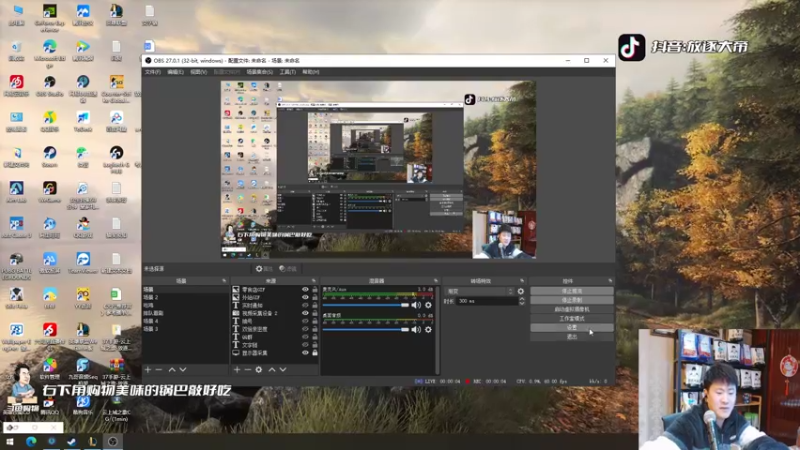Viewport: 800px width, 450px height.
Task: Open 文件(F) menu
Action: 153,72
